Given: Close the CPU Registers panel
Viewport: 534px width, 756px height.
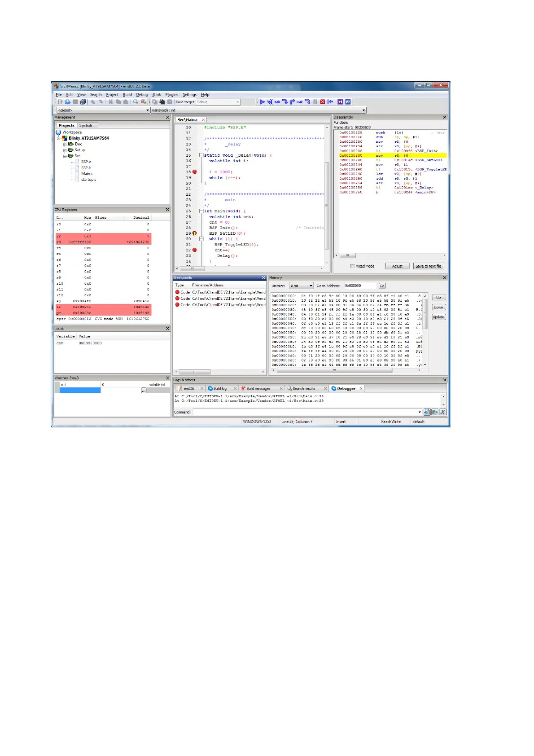Looking at the screenshot, I should tap(168, 210).
